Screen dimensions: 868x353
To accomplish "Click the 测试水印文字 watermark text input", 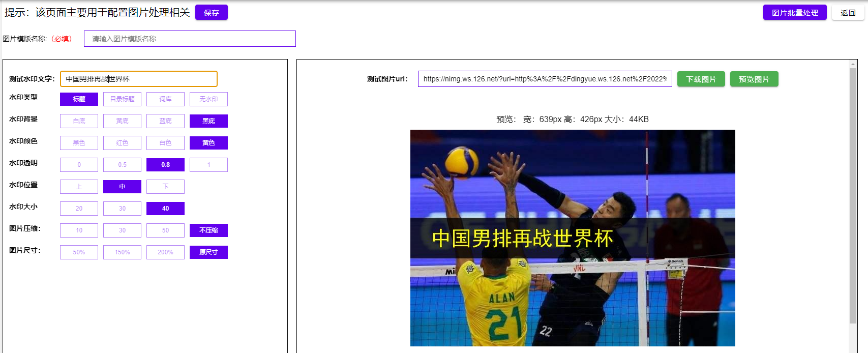I will pyautogui.click(x=139, y=79).
